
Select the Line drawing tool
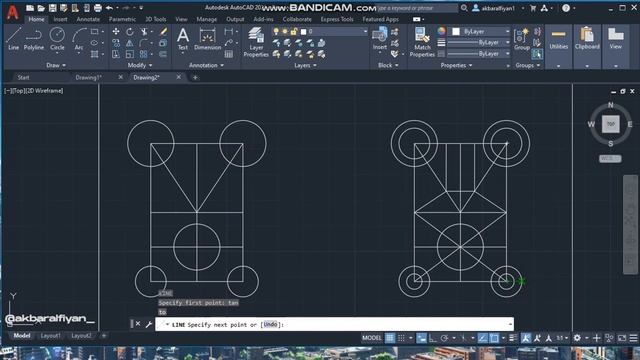tap(13, 39)
